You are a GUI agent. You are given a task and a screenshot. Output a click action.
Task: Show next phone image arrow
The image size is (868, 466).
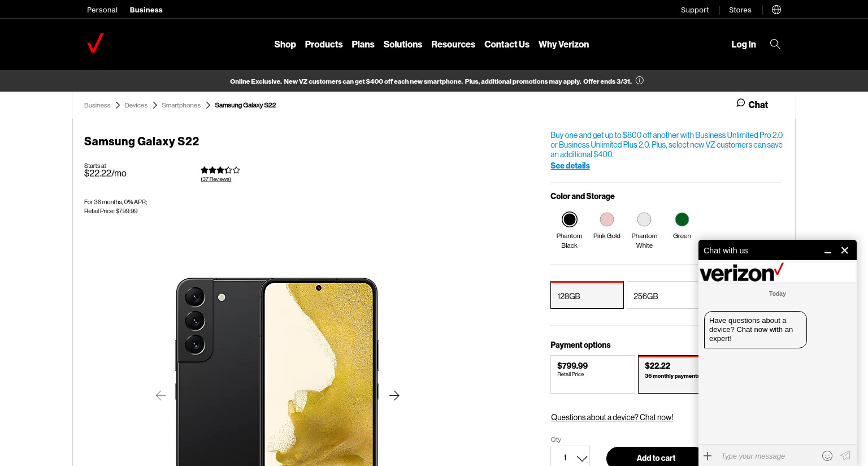click(394, 395)
